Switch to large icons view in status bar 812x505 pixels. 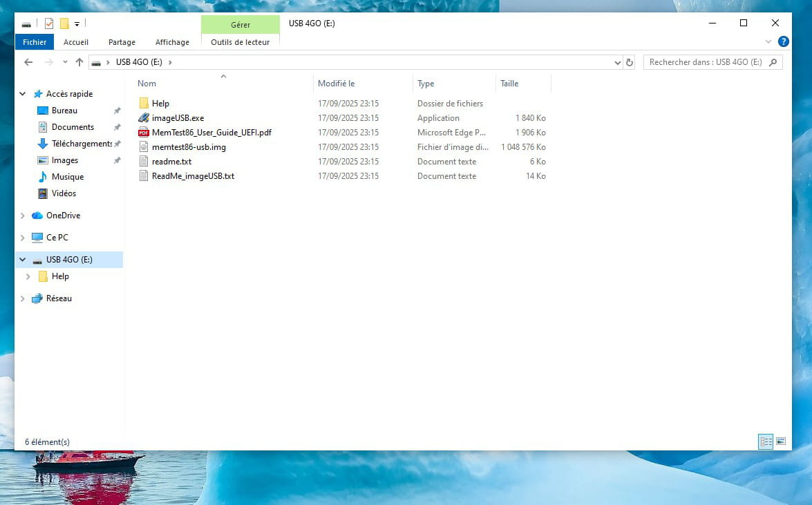[781, 441]
